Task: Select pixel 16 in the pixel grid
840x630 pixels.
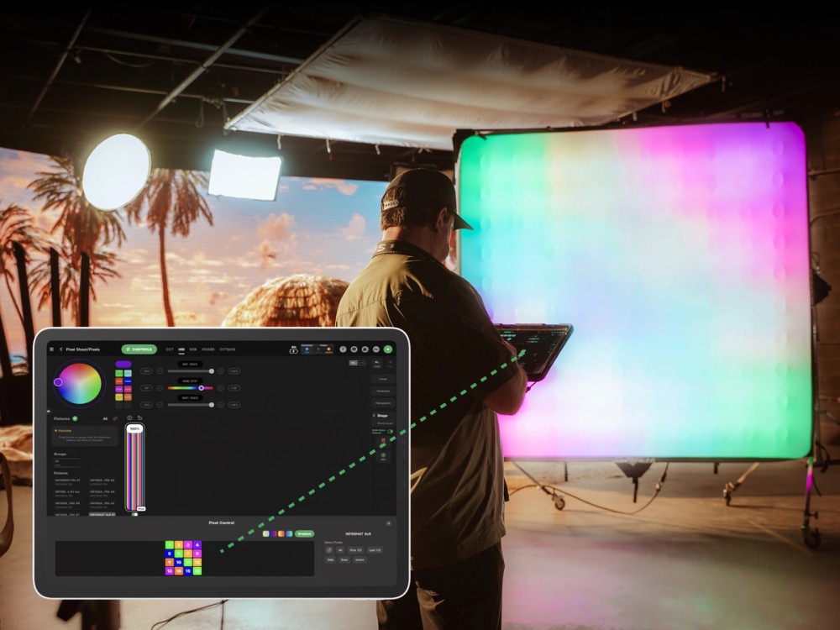Action: pyautogui.click(x=197, y=571)
